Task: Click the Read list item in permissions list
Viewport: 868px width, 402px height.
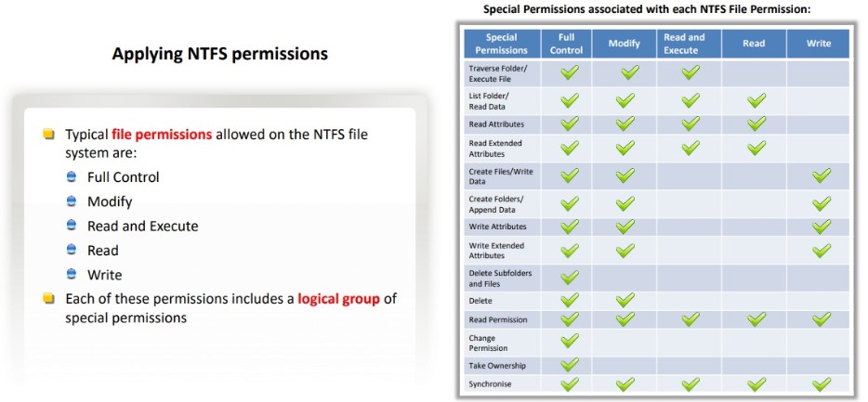Action: pyautogui.click(x=103, y=251)
